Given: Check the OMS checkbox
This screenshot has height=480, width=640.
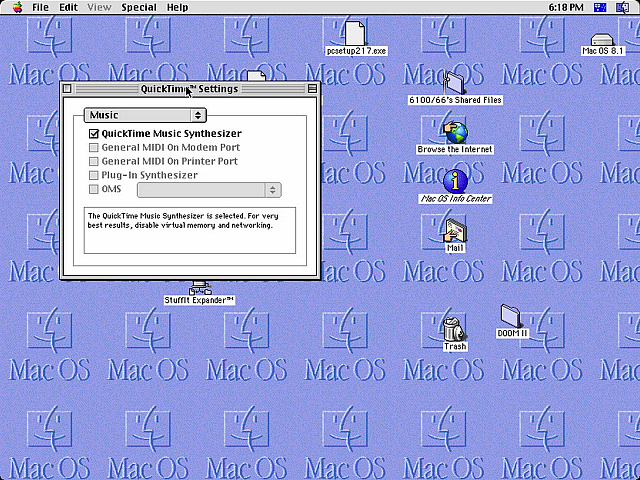Looking at the screenshot, I should tap(94, 189).
